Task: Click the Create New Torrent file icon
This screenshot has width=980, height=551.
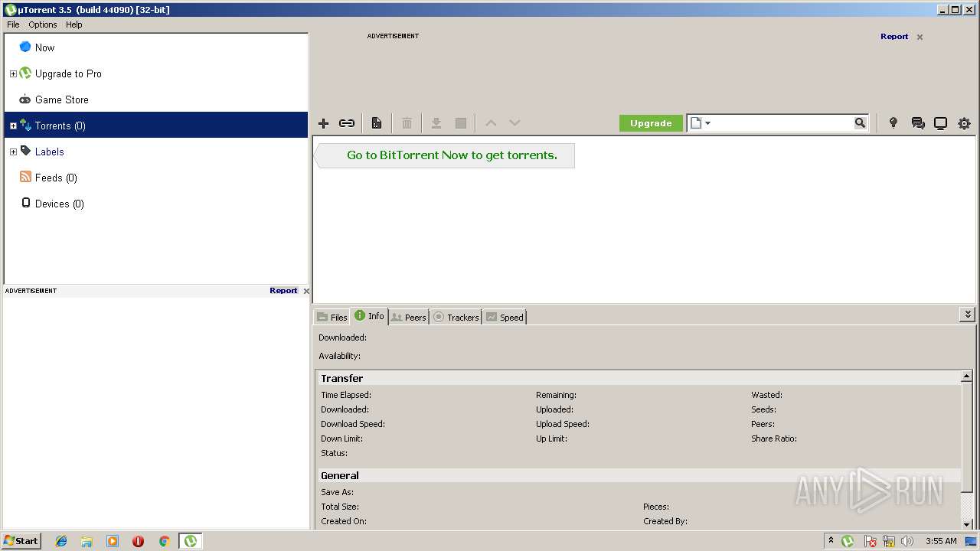Action: [377, 123]
